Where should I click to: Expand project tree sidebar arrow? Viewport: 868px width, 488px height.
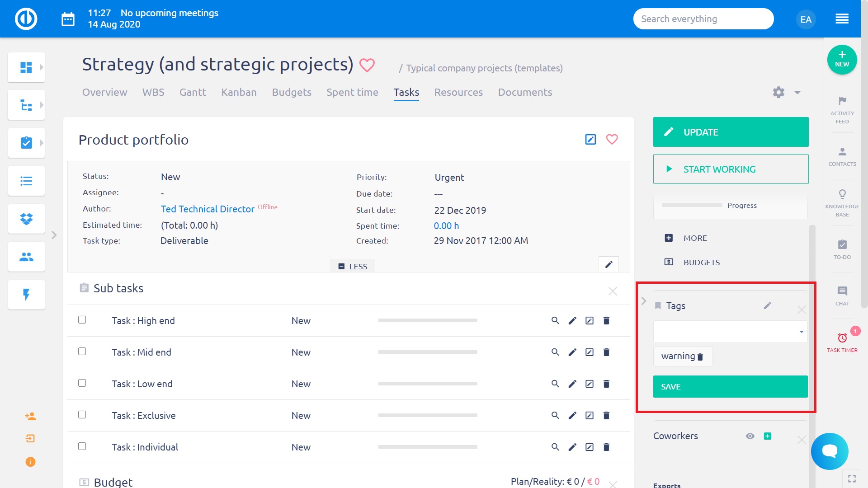tap(41, 105)
